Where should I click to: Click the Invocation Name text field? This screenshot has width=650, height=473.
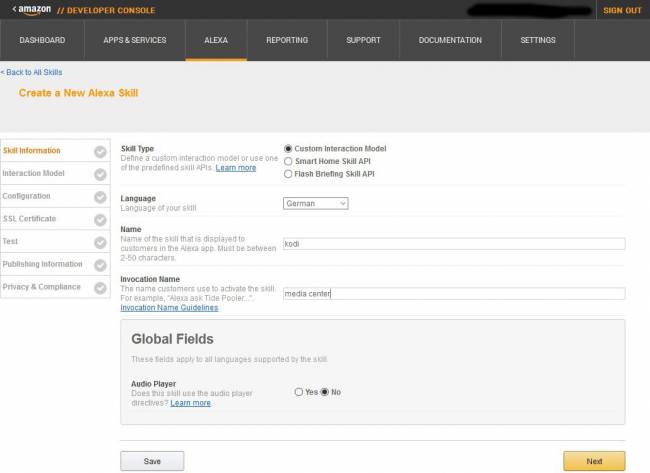click(453, 294)
